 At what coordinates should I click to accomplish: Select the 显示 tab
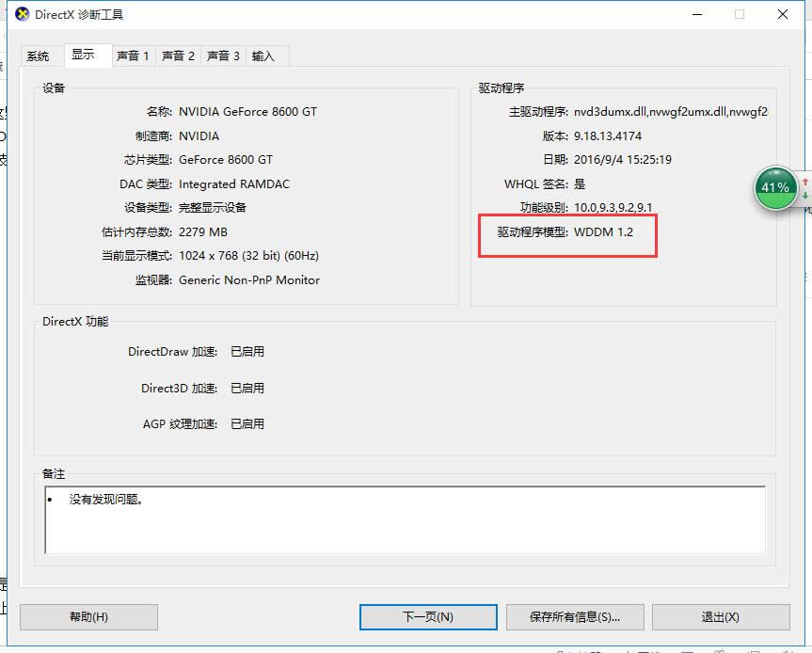(86, 55)
